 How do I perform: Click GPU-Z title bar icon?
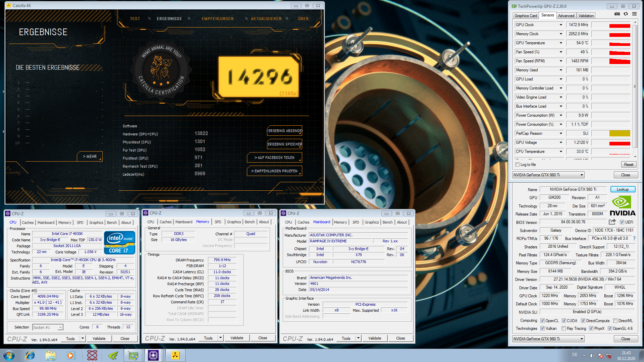coord(514,6)
